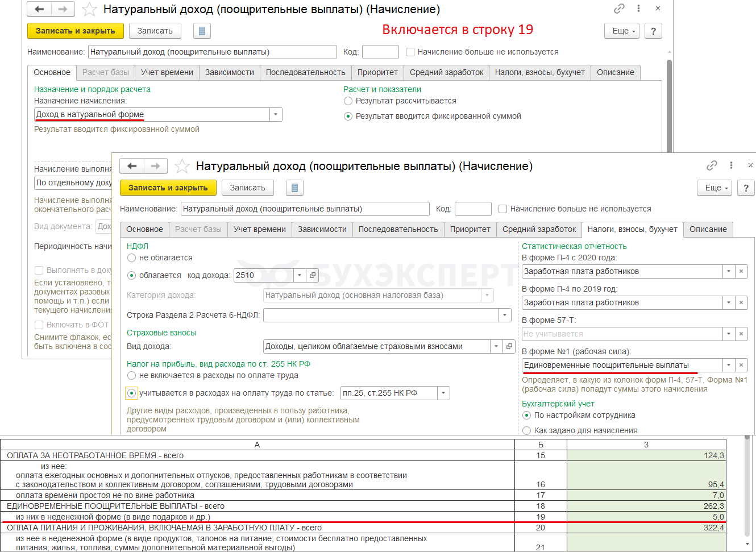The width and height of the screenshot is (756, 552).
Task: Add rear window to favorites with the star
Action: 89,9
